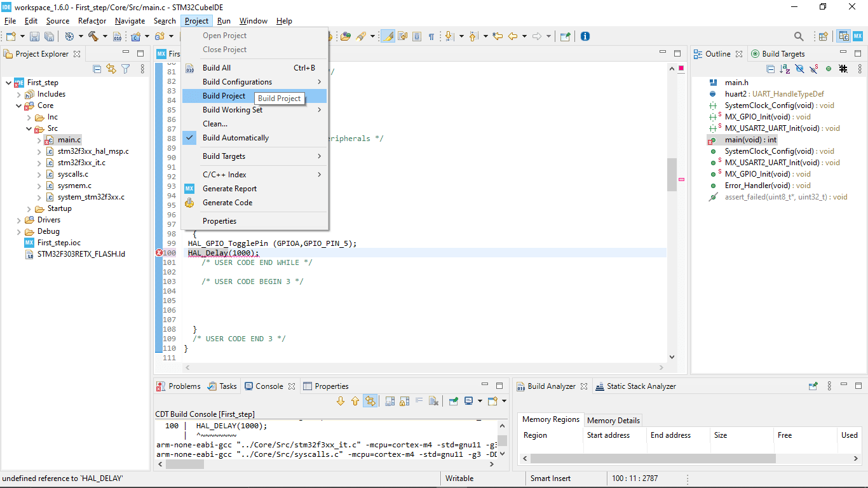The height and width of the screenshot is (488, 868).
Task: Click the hammer Build icon in toolbar
Action: click(93, 37)
